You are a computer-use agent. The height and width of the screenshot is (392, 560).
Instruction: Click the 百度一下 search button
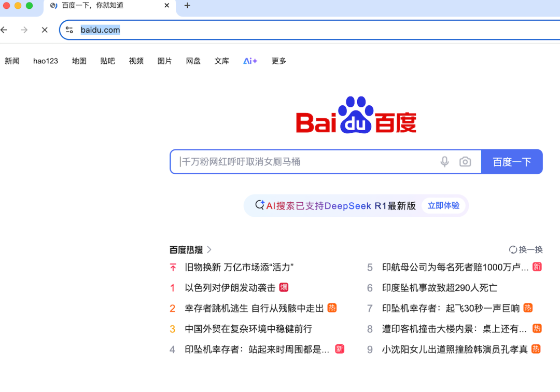[x=512, y=162]
